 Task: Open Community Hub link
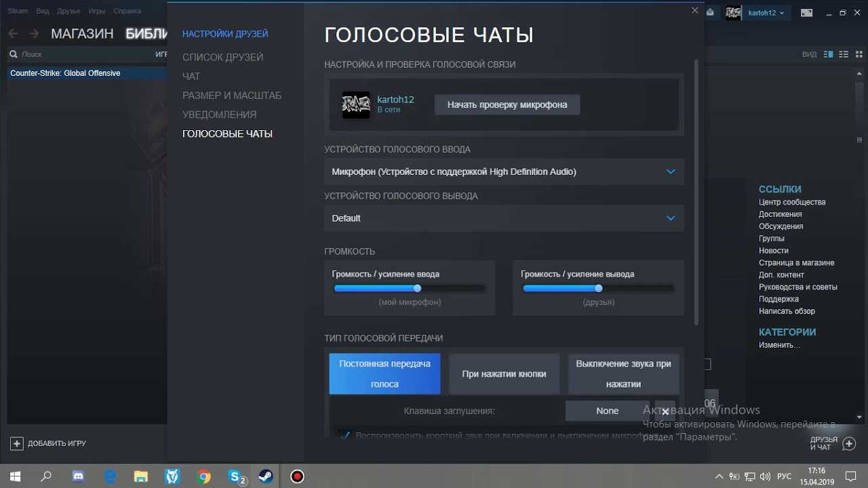tap(792, 202)
